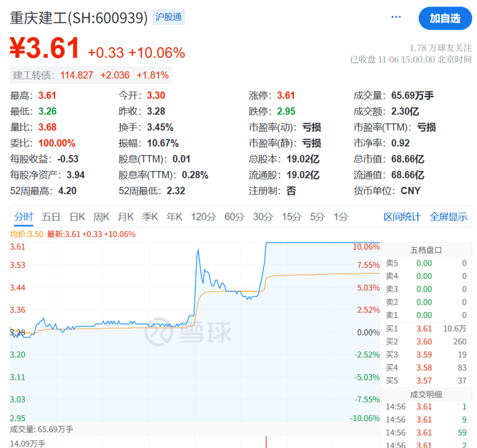Switch to the 五日 chart tab
This screenshot has height=448, width=477.
51,217
